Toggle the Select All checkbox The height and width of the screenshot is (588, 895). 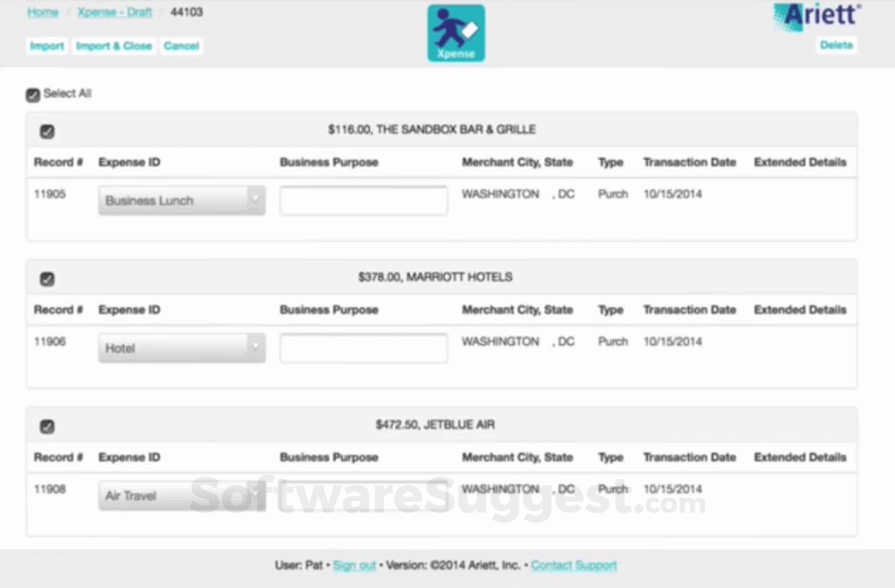[32, 94]
